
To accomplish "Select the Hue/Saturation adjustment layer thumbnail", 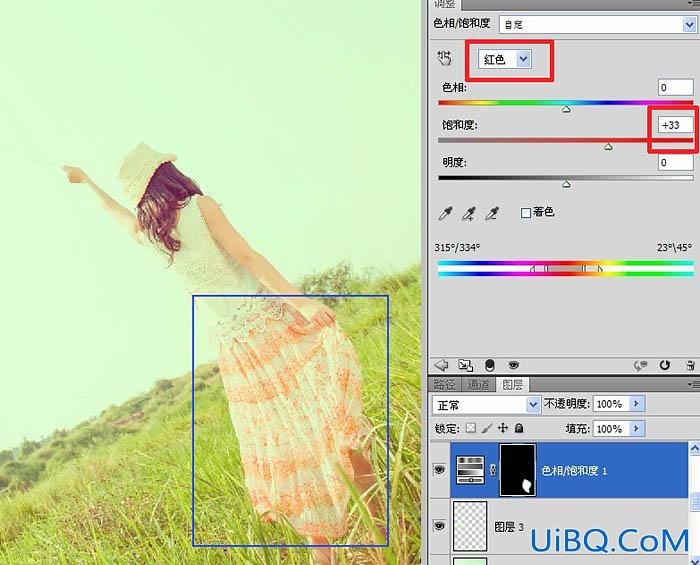I will [x=471, y=469].
